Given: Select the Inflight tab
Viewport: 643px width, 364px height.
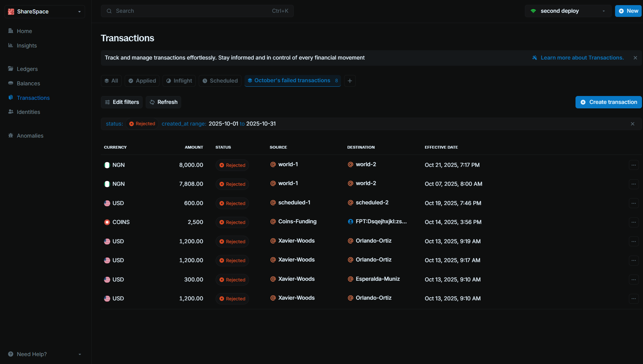Looking at the screenshot, I should click(x=179, y=81).
